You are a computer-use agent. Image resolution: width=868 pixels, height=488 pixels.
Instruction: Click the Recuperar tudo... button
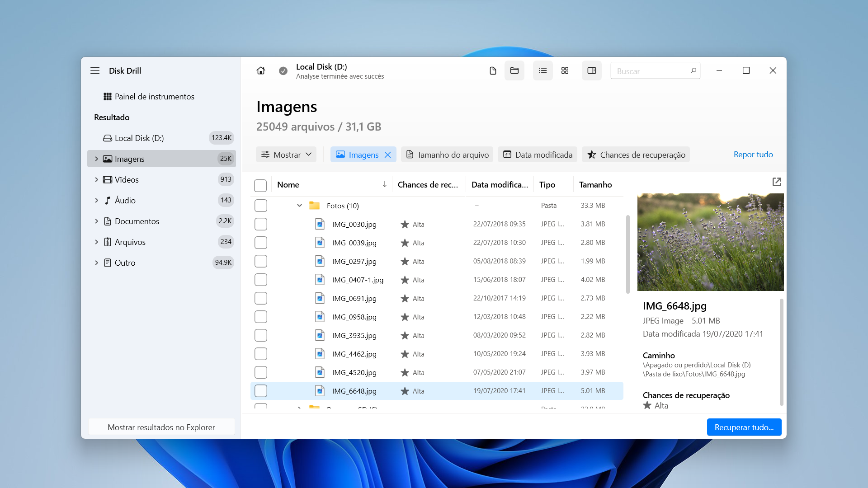click(744, 427)
